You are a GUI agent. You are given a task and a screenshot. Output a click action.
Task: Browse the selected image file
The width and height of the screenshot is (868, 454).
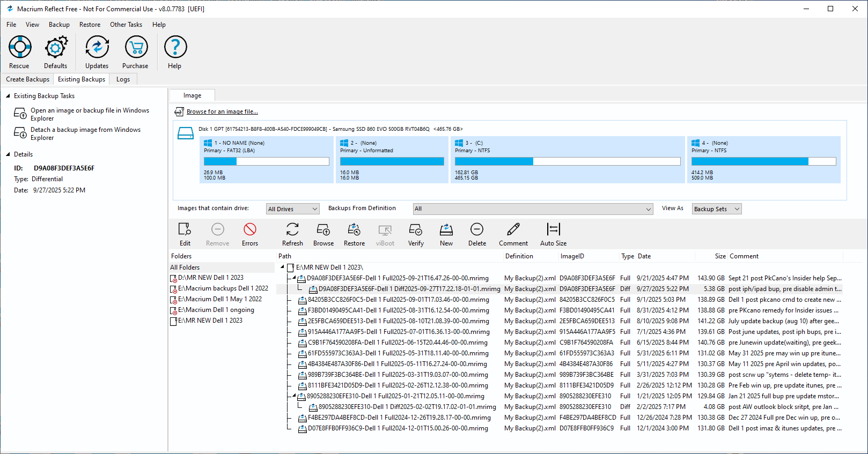click(323, 234)
